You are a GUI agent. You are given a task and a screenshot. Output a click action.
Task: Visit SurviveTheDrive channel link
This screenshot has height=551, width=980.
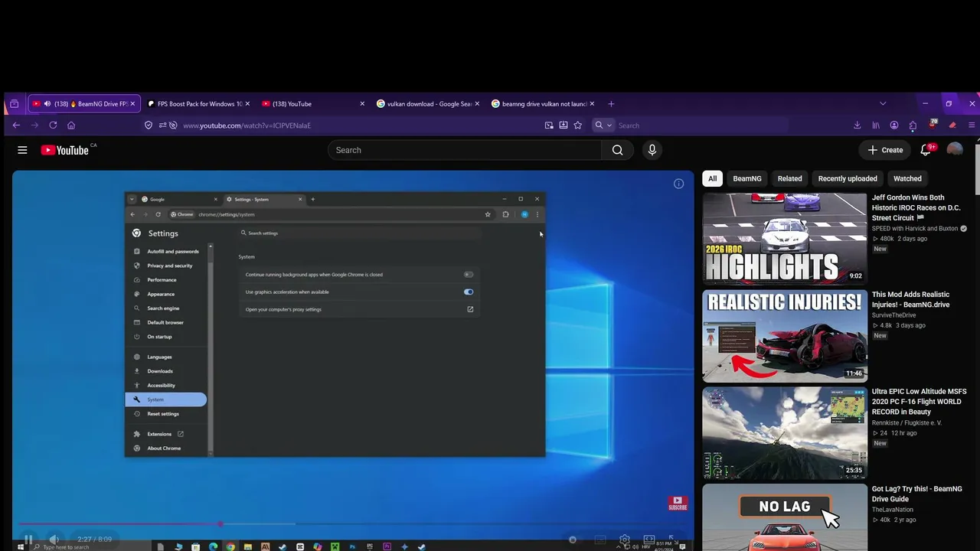pyautogui.click(x=893, y=315)
